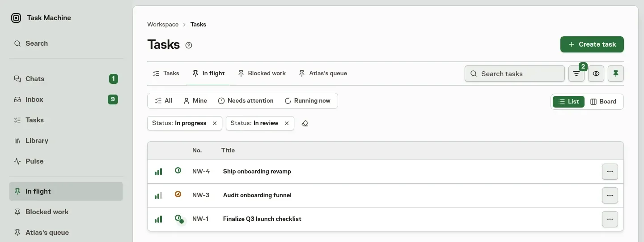Click the Inbox unread badge showing 9
644x242 pixels.
pos(113,99)
